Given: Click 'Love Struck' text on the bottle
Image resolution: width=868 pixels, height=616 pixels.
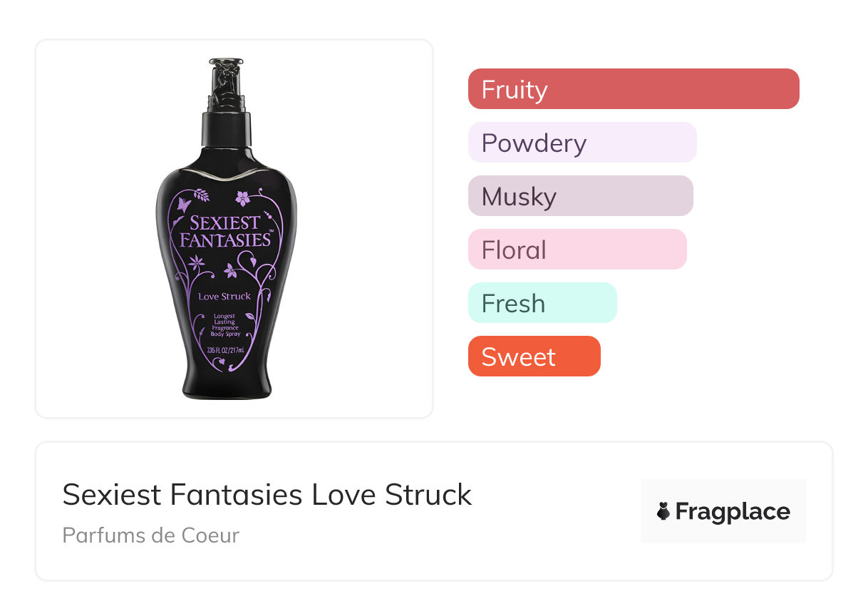Looking at the screenshot, I should [x=224, y=297].
